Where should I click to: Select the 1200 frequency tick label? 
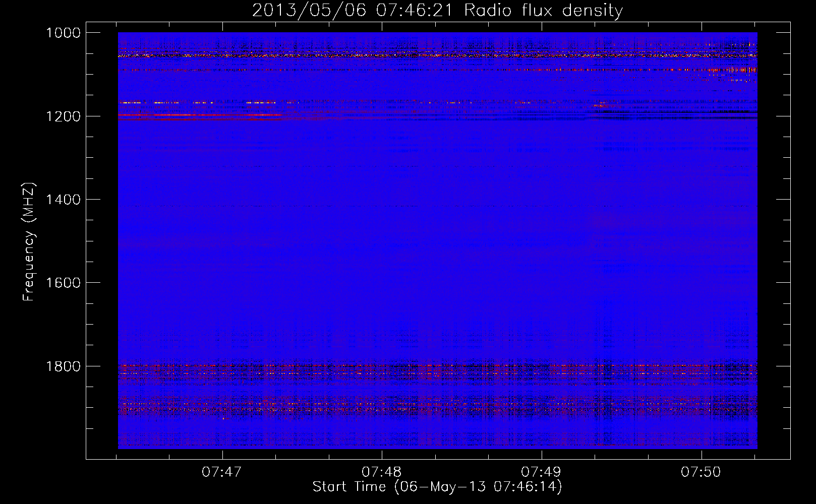[x=63, y=116]
